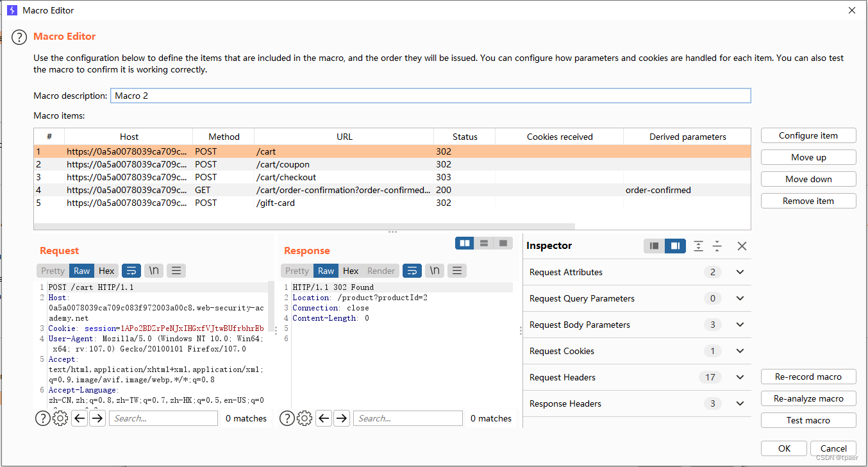Click the Re-record macro button
Screen dimensions: 868x467
tap(808, 377)
